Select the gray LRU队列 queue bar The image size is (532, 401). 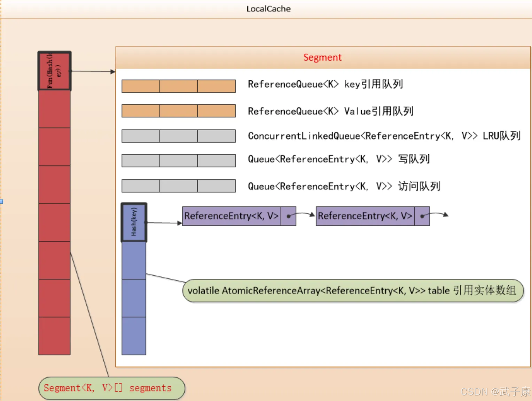tap(178, 136)
